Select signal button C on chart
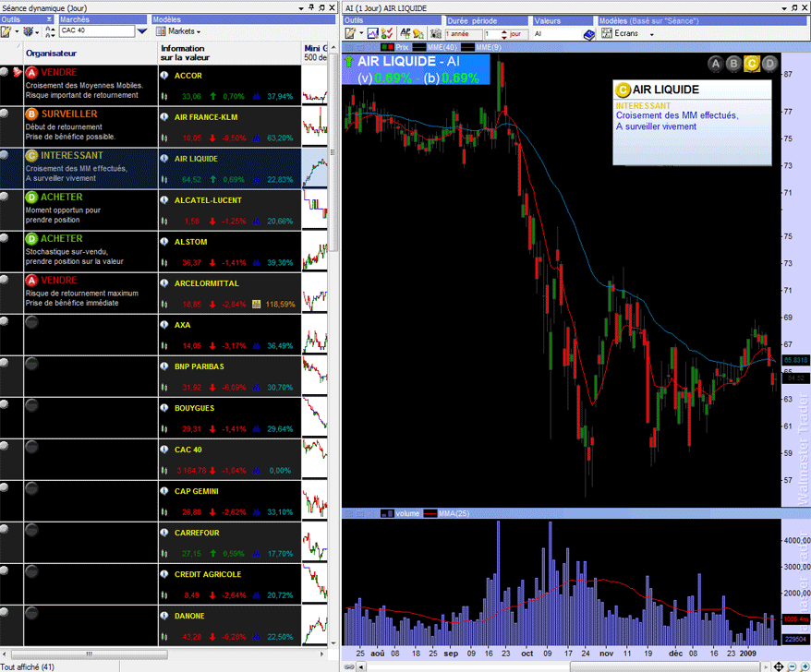The width and height of the screenshot is (811, 672). pyautogui.click(x=752, y=64)
